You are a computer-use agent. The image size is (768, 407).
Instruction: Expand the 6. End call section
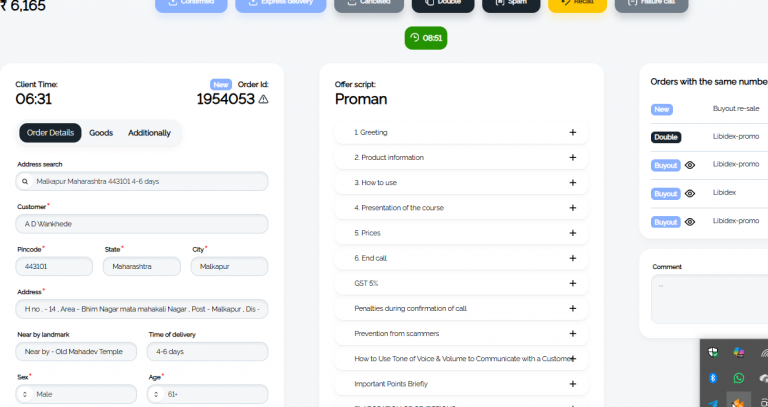(x=461, y=258)
